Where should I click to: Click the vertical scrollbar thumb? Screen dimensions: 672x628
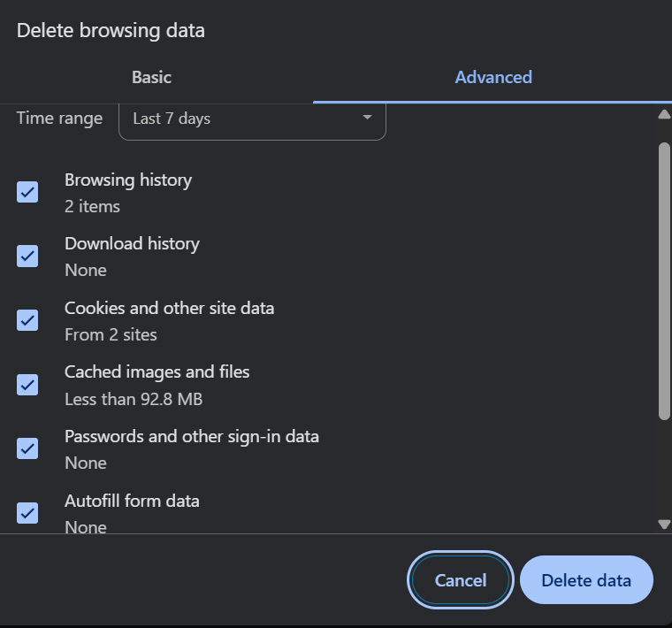[664, 279]
